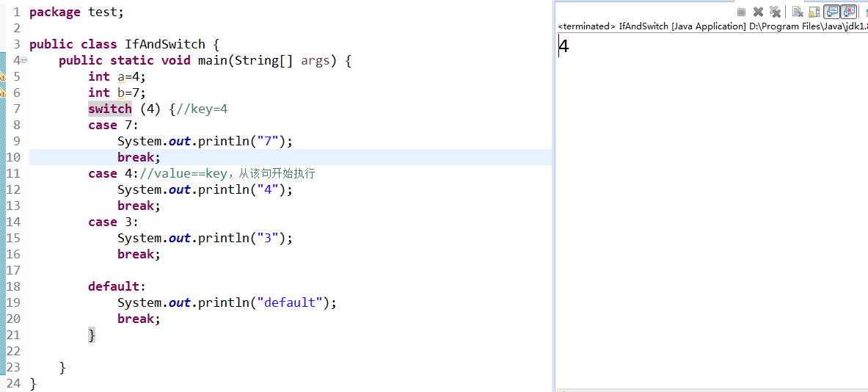
Task: Remove the launch with the single X icon
Action: pyautogui.click(x=758, y=12)
